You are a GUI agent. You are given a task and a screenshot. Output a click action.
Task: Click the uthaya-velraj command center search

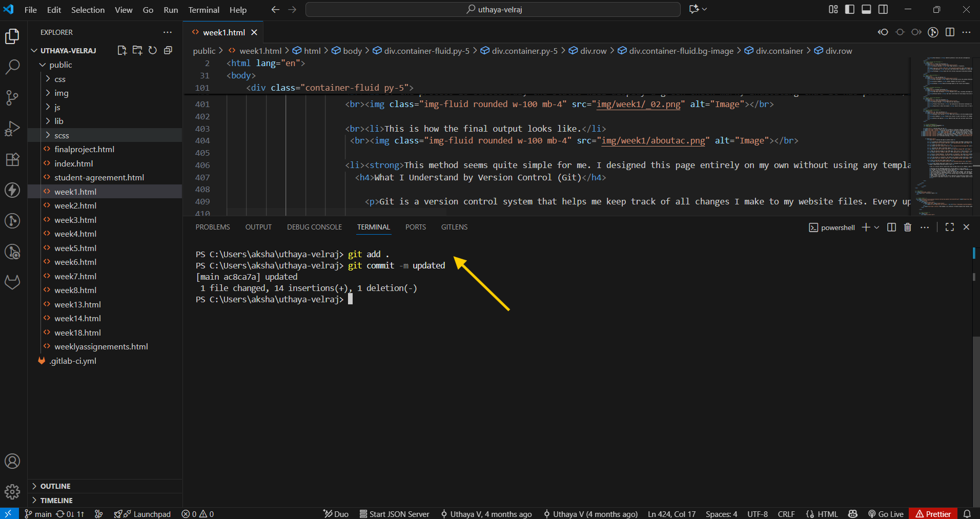pyautogui.click(x=493, y=9)
